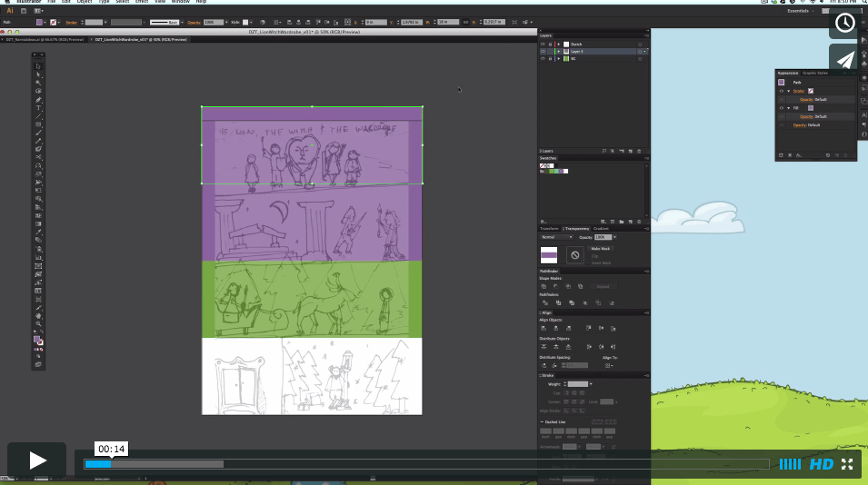Image resolution: width=868 pixels, height=485 pixels.
Task: Select the Type tool
Action: (x=38, y=108)
